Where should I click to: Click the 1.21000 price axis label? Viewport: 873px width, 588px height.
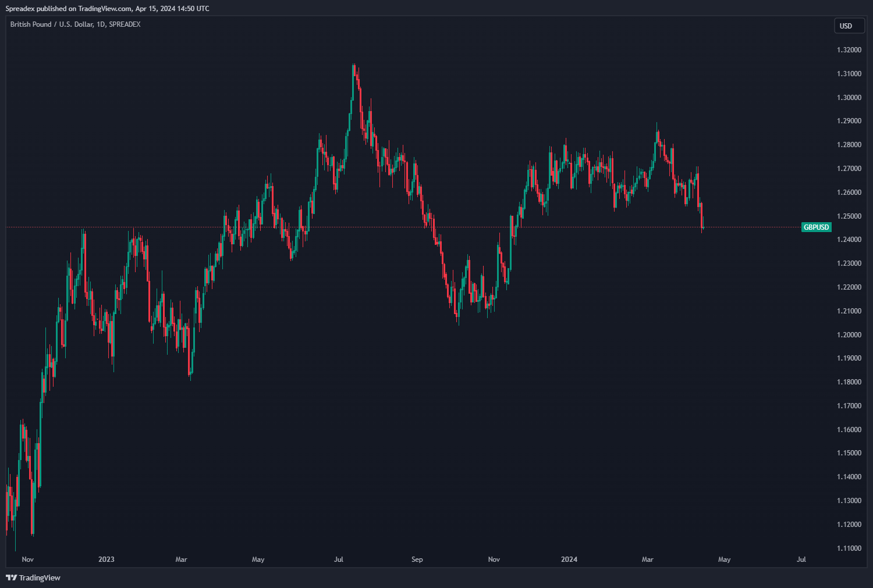click(x=849, y=311)
